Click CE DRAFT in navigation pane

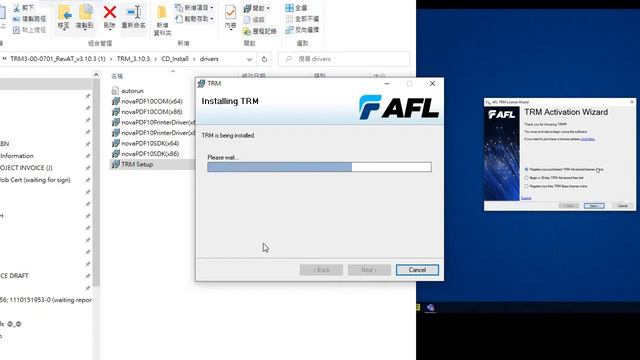point(14,276)
